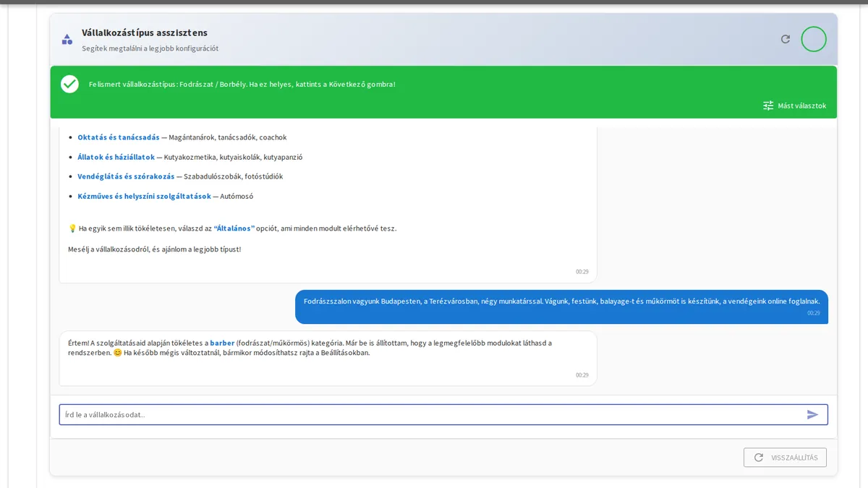
Task: Click the text "Kutyakozmetika, kutyaiskolák, kutyapanzió"
Action: coord(233,157)
